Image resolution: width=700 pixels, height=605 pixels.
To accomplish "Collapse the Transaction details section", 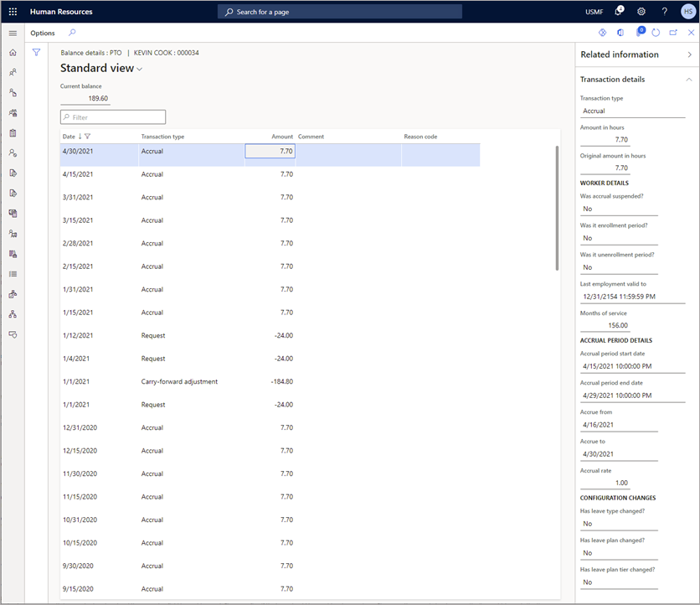I will click(x=691, y=79).
